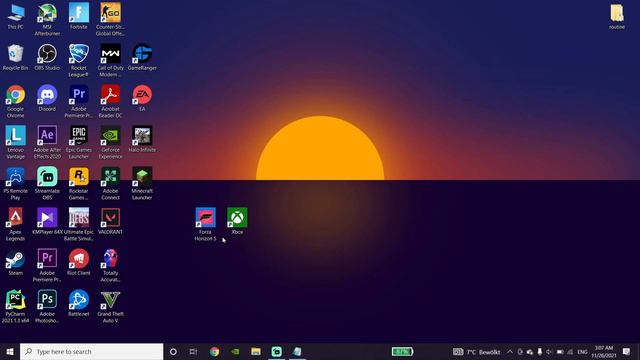Select the Acrobat Reader DC icon

tap(110, 102)
